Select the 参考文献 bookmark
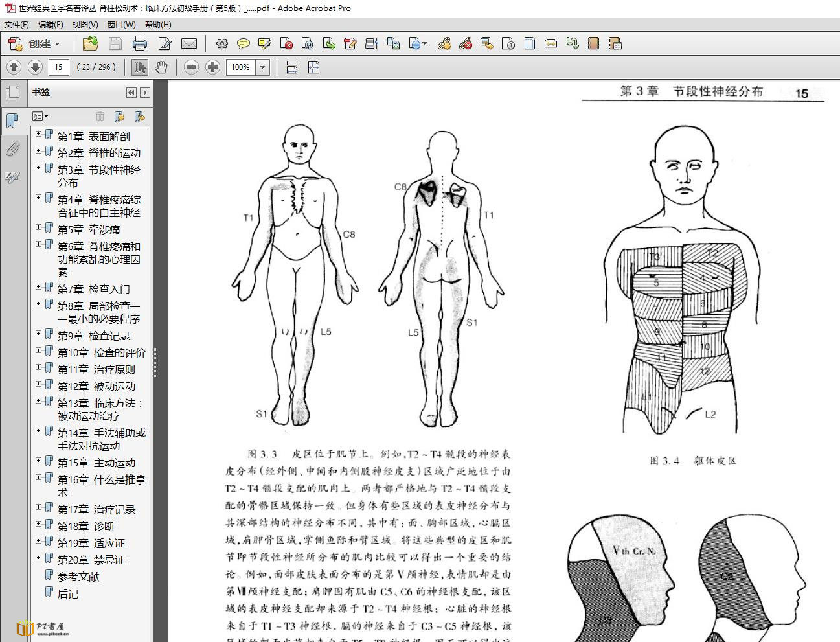Viewport: 840px width, 642px height. 78,577
